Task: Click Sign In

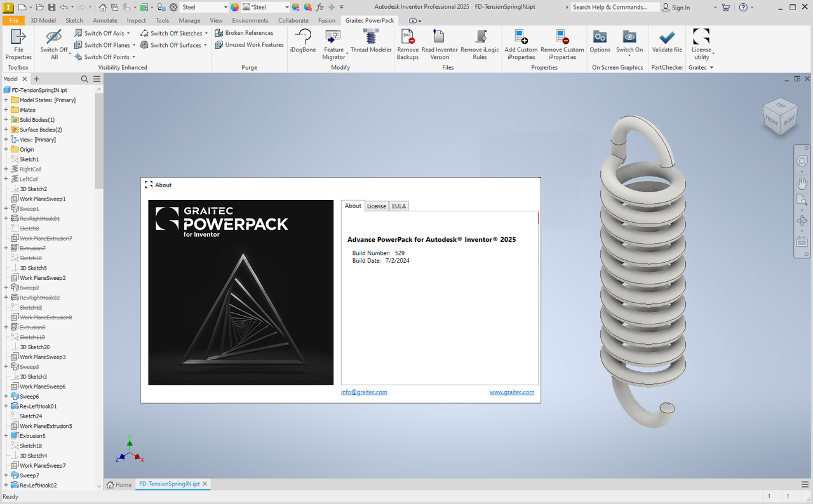Action: tap(676, 7)
